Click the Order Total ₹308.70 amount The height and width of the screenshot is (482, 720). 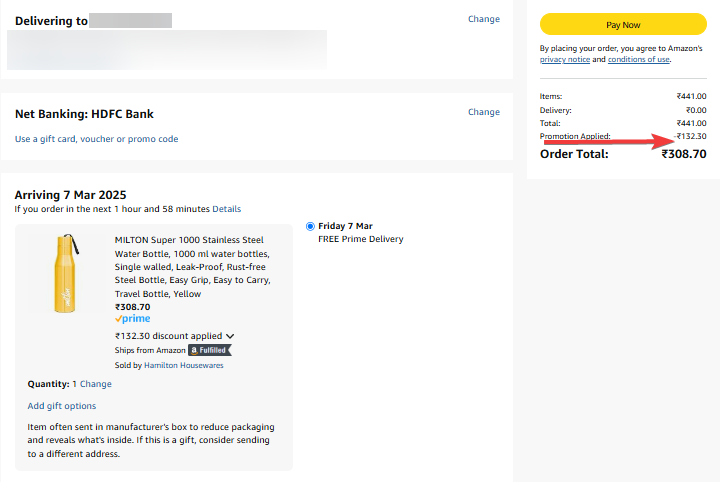click(684, 154)
